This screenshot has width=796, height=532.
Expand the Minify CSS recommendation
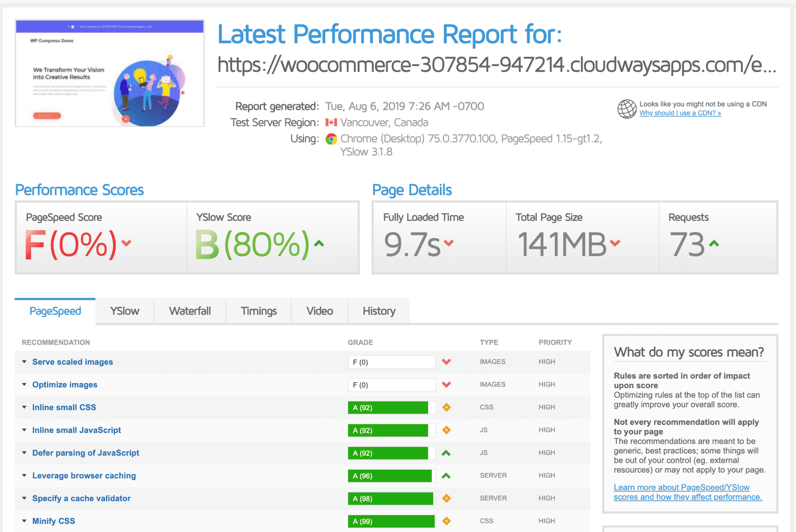pyautogui.click(x=54, y=521)
